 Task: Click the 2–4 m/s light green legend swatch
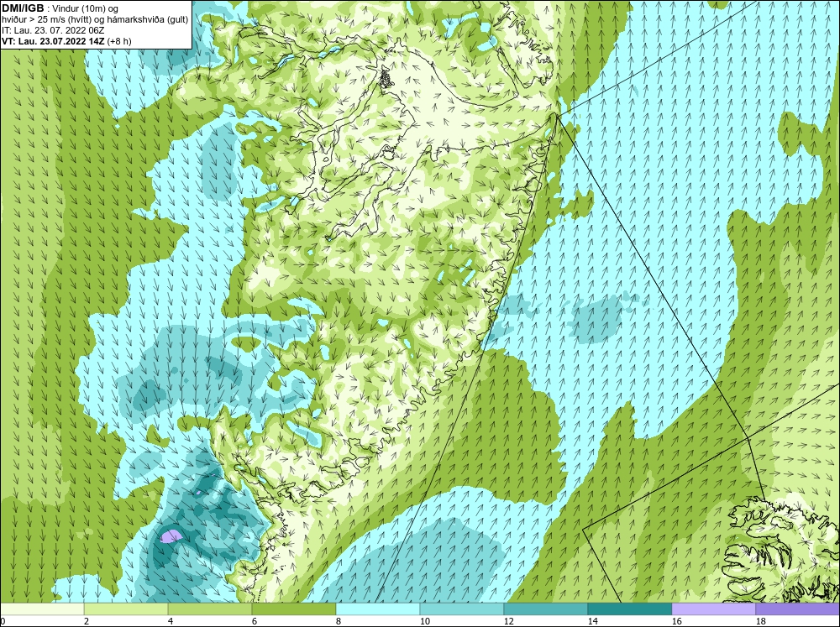pyautogui.click(x=126, y=609)
